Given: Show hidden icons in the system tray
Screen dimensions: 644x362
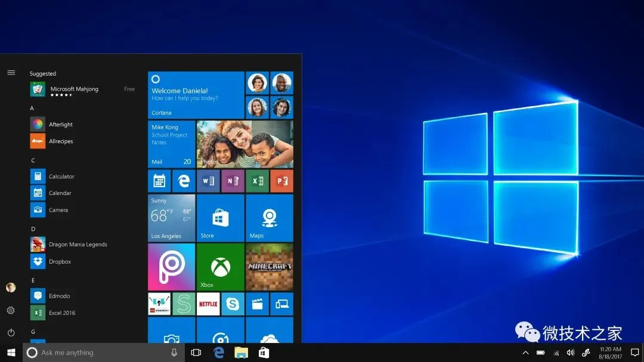Looking at the screenshot, I should 525,352.
